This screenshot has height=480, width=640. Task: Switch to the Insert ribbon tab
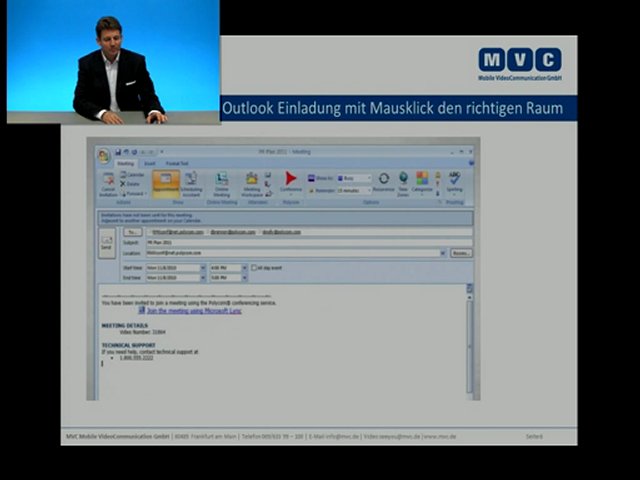click(x=150, y=163)
